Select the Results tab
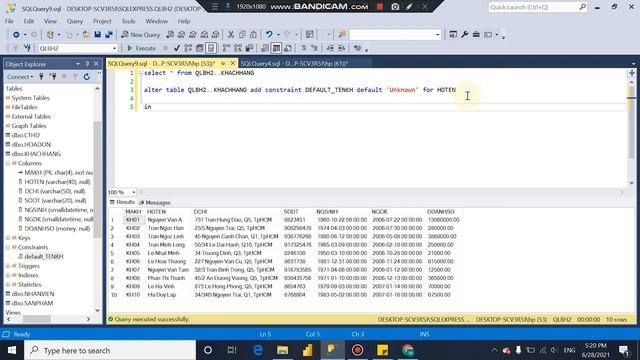Image resolution: width=640 pixels, height=360 pixels. tap(122, 202)
